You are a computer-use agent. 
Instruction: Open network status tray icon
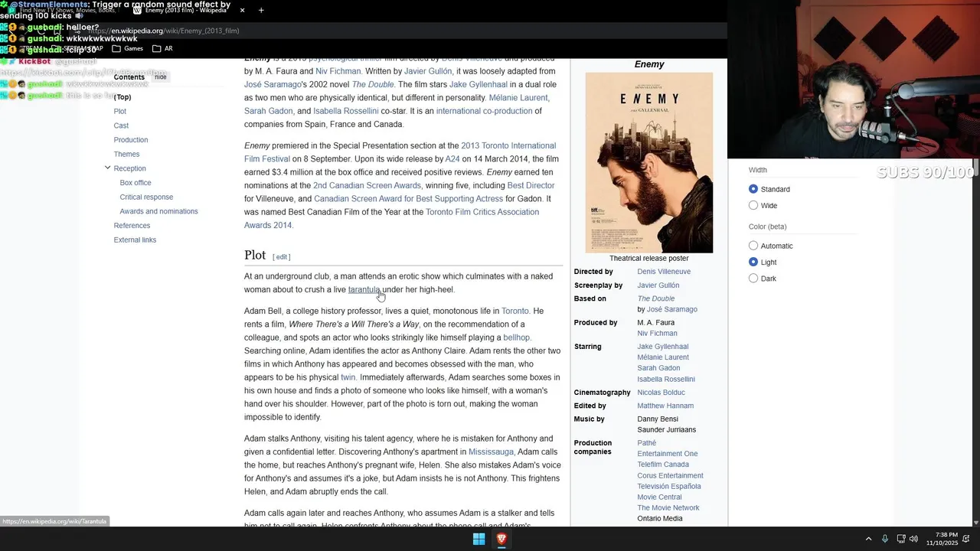click(900, 540)
